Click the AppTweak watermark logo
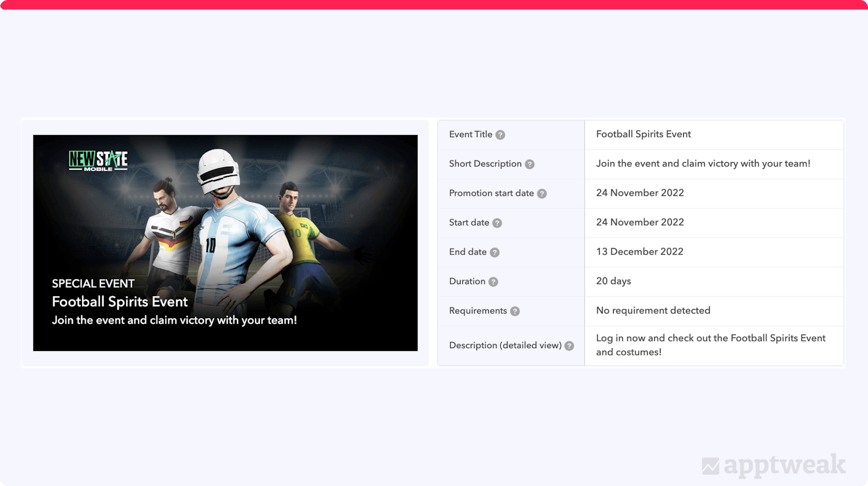Image resolution: width=868 pixels, height=486 pixels. click(774, 466)
